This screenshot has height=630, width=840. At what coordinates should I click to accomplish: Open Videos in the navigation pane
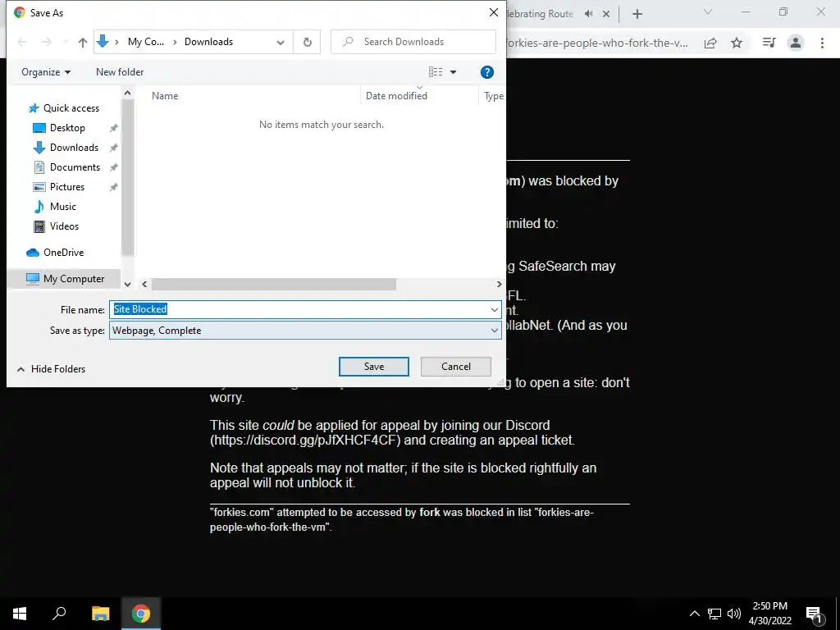(x=64, y=226)
